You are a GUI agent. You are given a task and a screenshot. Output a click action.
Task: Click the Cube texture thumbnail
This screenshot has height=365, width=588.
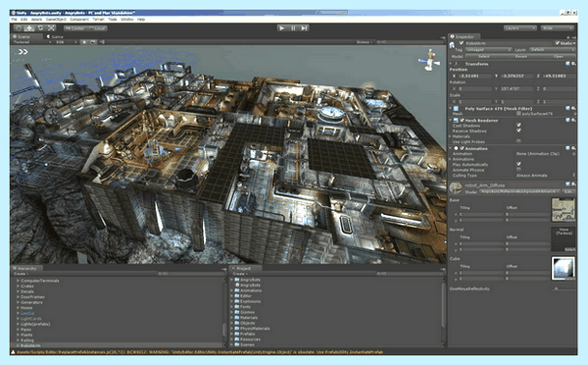point(563,269)
